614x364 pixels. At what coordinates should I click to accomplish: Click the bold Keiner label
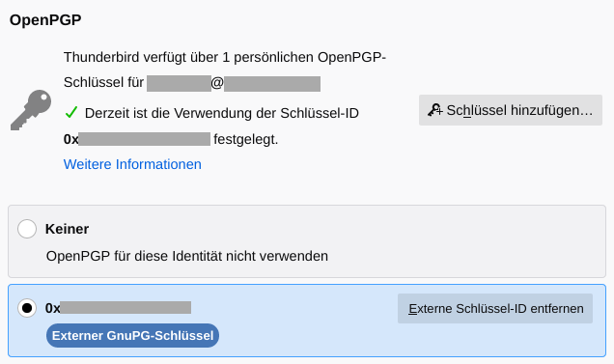click(67, 229)
